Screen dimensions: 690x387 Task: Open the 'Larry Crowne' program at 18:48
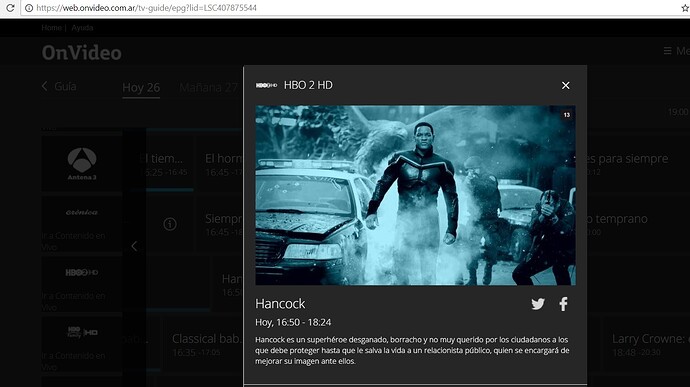pyautogui.click(x=647, y=344)
